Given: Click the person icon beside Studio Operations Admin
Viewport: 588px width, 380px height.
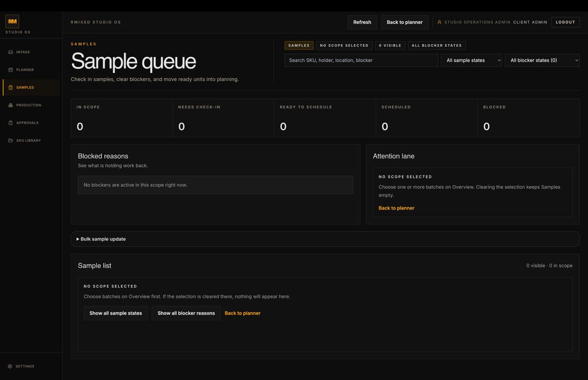Looking at the screenshot, I should coord(439,22).
